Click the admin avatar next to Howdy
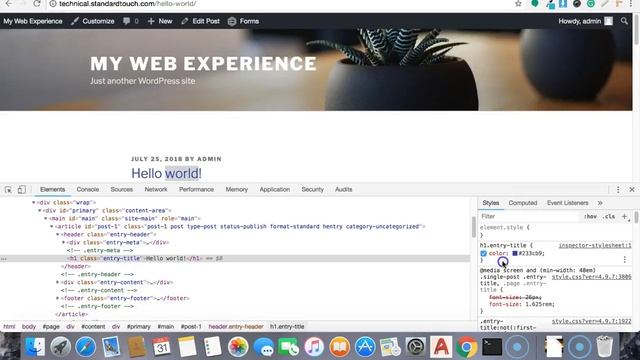The height and width of the screenshot is (360, 640). [609, 21]
